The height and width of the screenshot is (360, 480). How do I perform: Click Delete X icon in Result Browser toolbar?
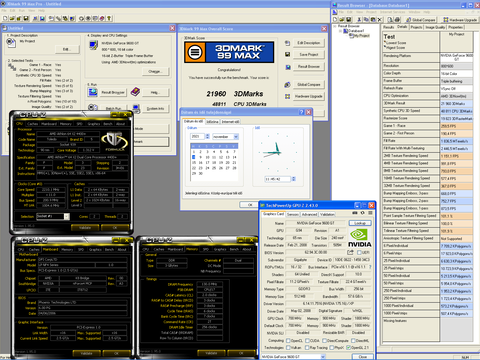click(379, 20)
